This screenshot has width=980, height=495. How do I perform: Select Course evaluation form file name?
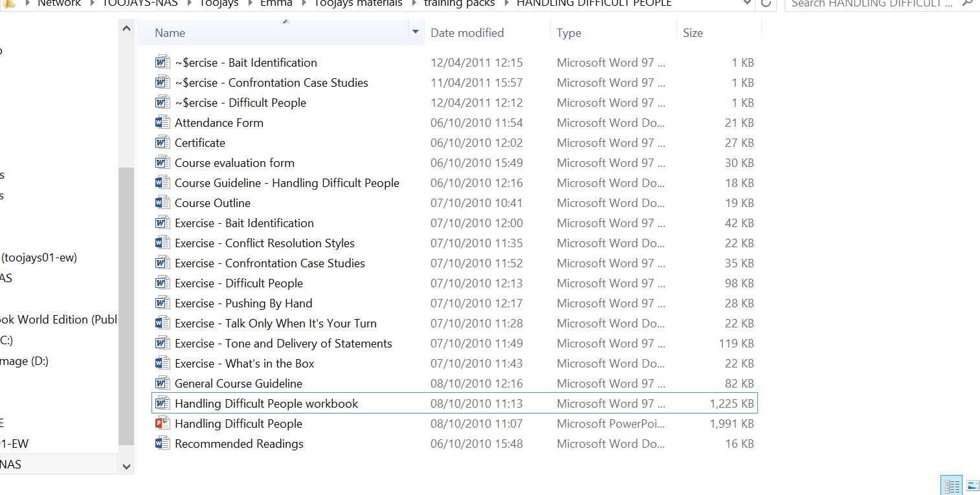234,162
